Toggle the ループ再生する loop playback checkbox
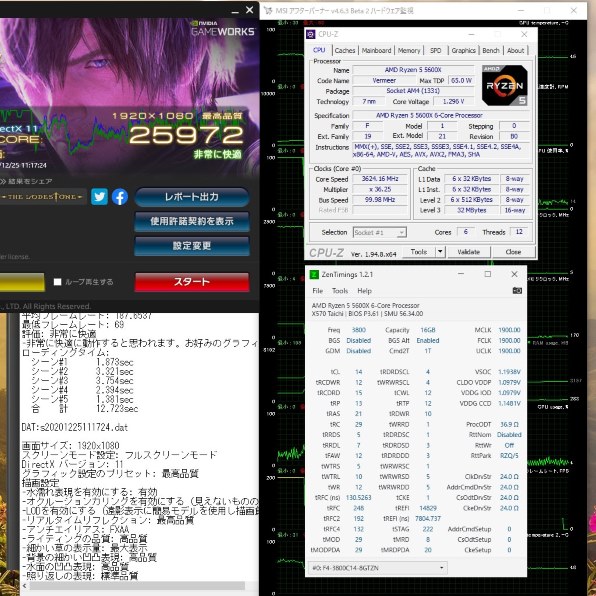The image size is (596, 596). 57,282
